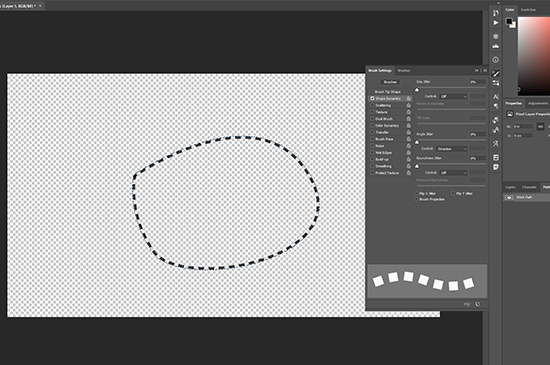Enable the Scattering checkbox
Image resolution: width=550 pixels, height=365 pixels.
pos(373,105)
